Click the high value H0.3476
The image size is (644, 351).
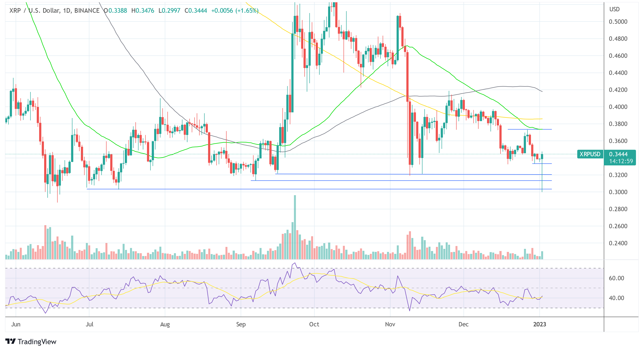[142, 10]
